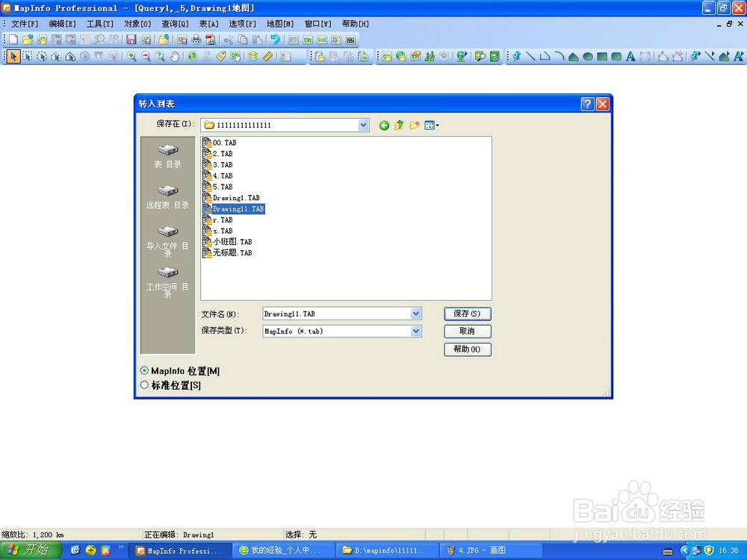Viewport: 747px width, 560px height.
Task: Select file 00.TAB in the list
Action: click(x=220, y=143)
